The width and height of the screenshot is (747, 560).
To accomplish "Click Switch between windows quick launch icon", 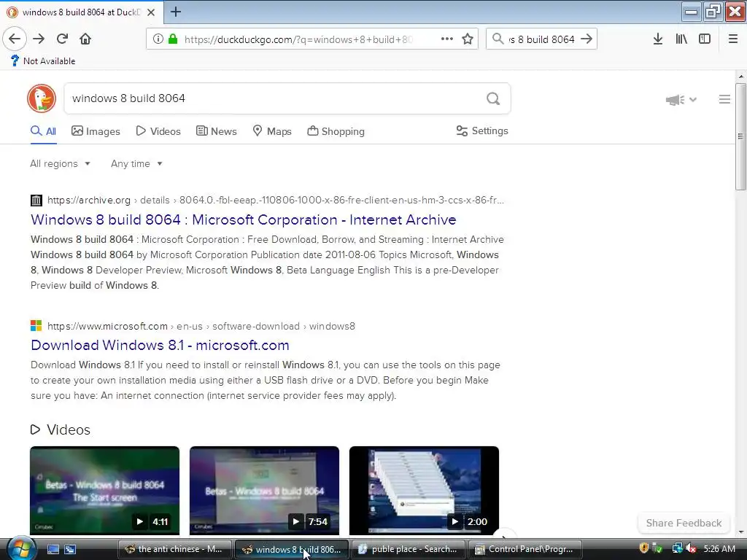I will pos(70,550).
